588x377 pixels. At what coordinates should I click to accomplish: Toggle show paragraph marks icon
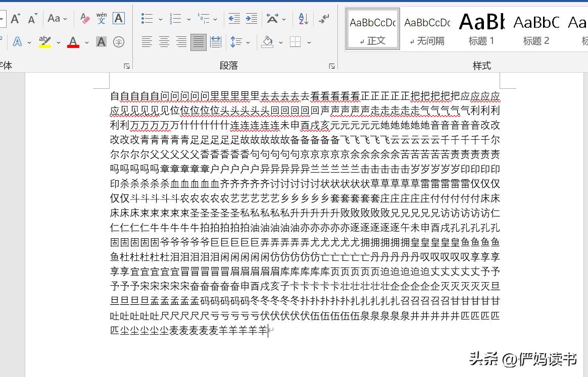[324, 18]
